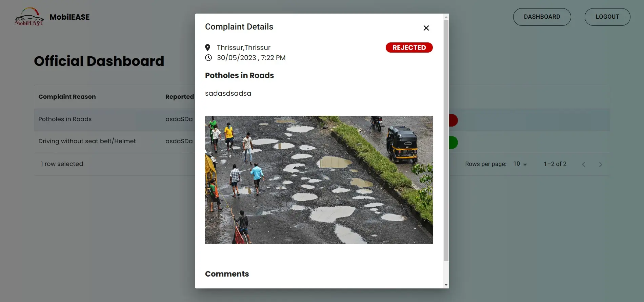This screenshot has height=302, width=644.
Task: Open the DASHBOARD button in header
Action: pos(542,17)
